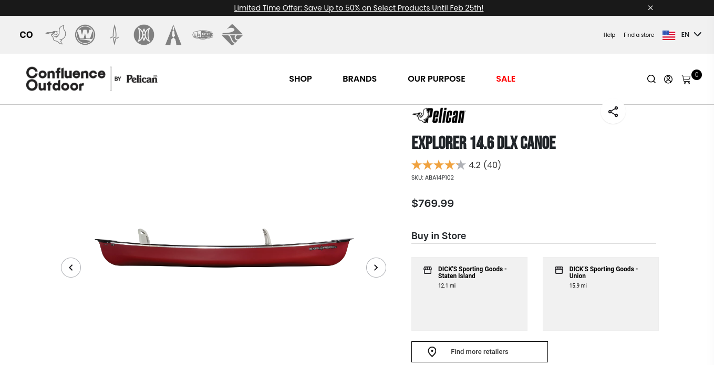Click the star rating reviews
This screenshot has height=365, width=714.
[456, 165]
